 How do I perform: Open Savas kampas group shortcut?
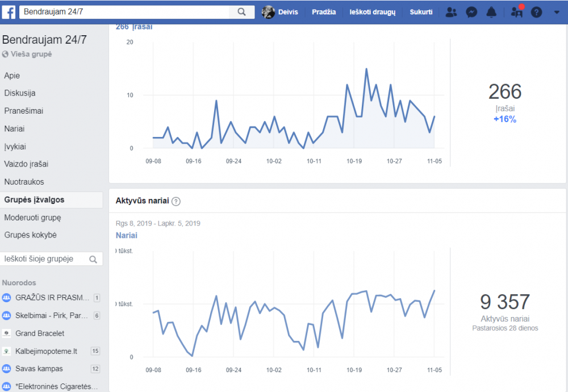(39, 369)
